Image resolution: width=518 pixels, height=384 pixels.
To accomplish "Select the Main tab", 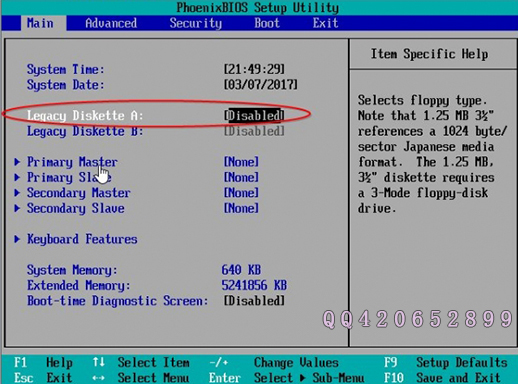I will pyautogui.click(x=40, y=23).
